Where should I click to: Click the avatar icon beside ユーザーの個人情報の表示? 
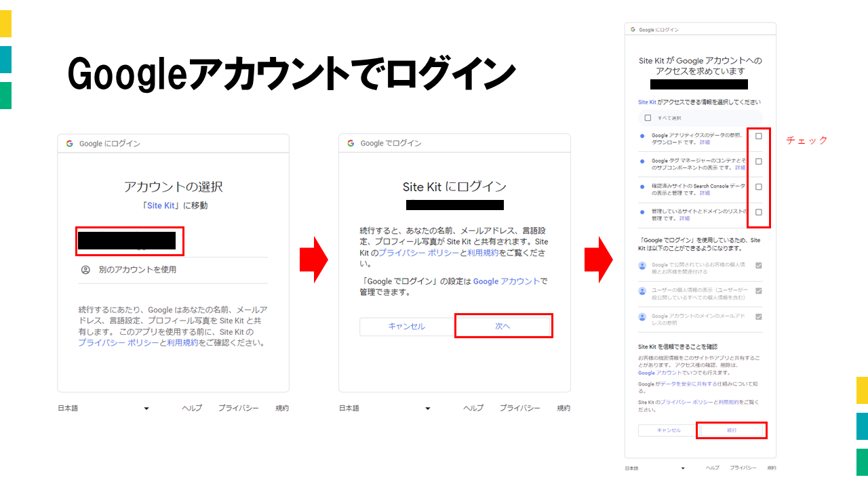pyautogui.click(x=642, y=291)
